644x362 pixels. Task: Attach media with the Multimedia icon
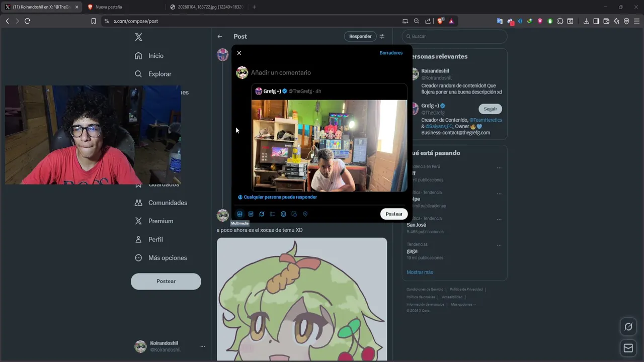[x=240, y=214]
